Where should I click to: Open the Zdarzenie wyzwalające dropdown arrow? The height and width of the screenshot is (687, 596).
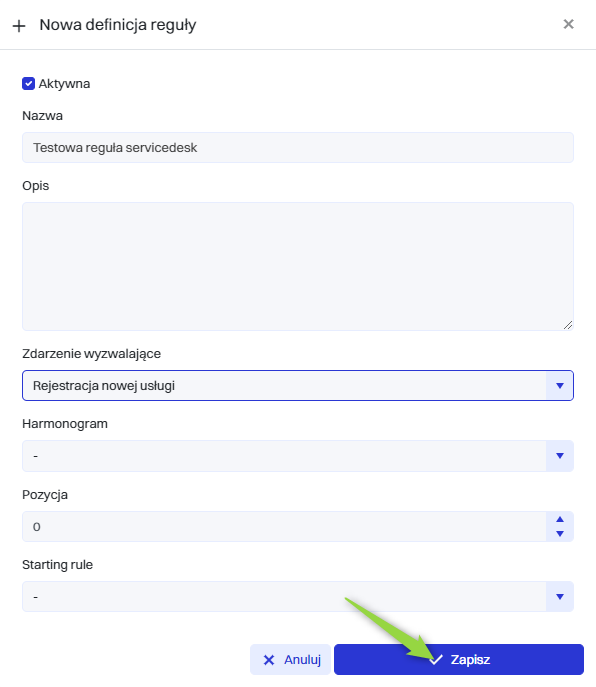[x=560, y=386]
